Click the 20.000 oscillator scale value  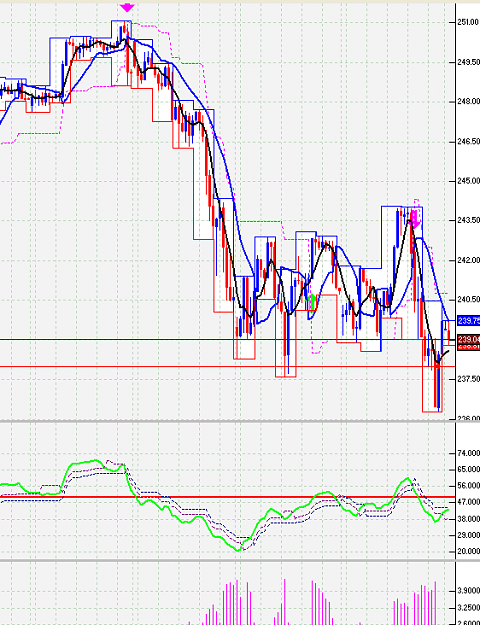[x=468, y=552]
